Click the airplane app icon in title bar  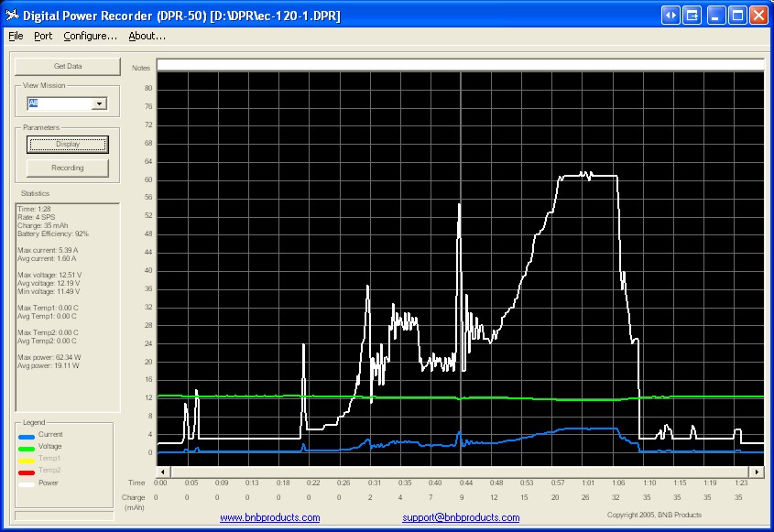(12, 15)
